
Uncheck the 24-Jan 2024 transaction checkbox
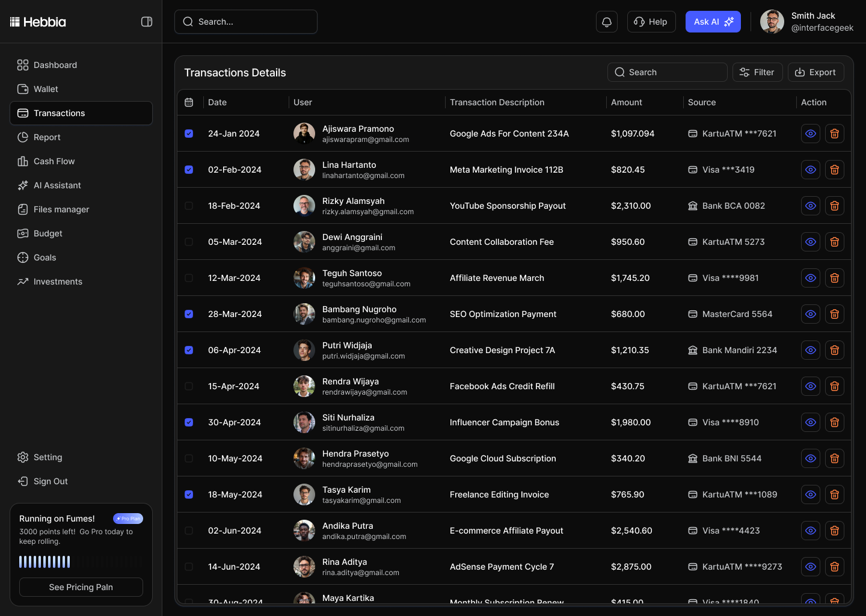[x=189, y=134]
